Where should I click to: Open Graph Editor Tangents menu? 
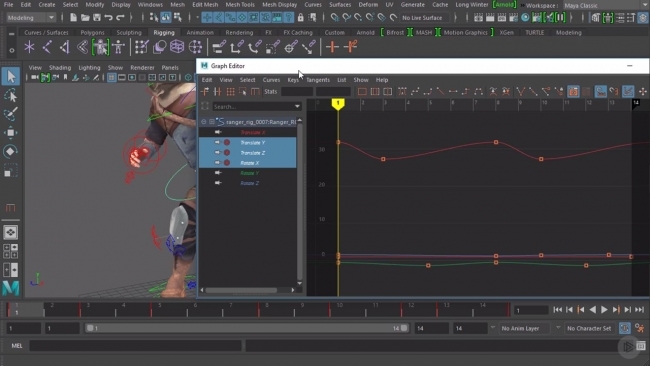(x=318, y=80)
